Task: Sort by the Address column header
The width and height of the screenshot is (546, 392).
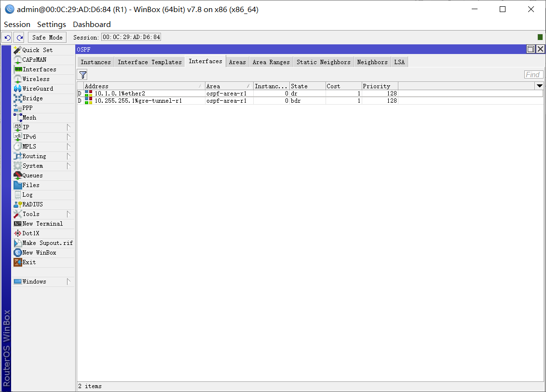Action: (x=145, y=86)
